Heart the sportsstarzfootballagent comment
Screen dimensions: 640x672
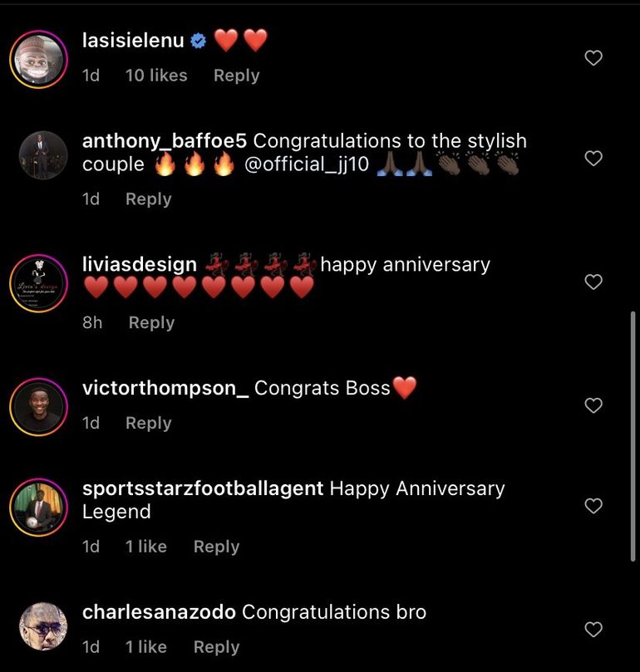[593, 506]
